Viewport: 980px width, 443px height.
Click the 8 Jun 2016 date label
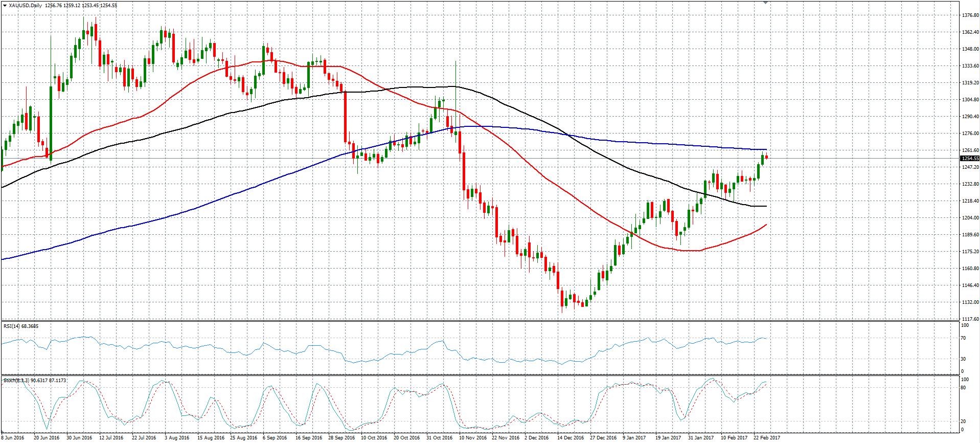click(x=13, y=438)
